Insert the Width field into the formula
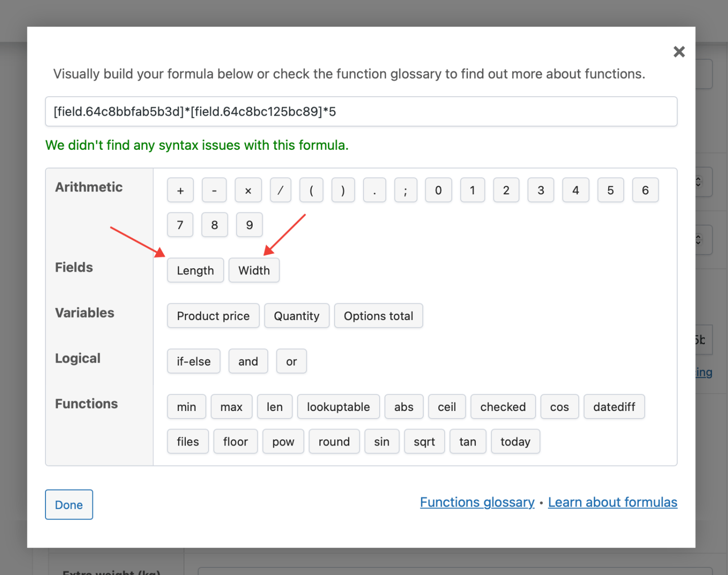 tap(254, 270)
